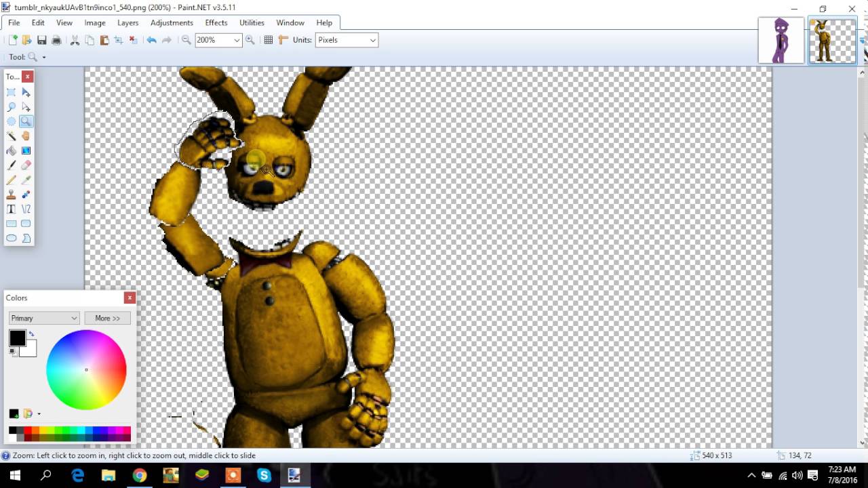Select the Rectangle Select tool
The width and height of the screenshot is (868, 488).
[x=12, y=92]
